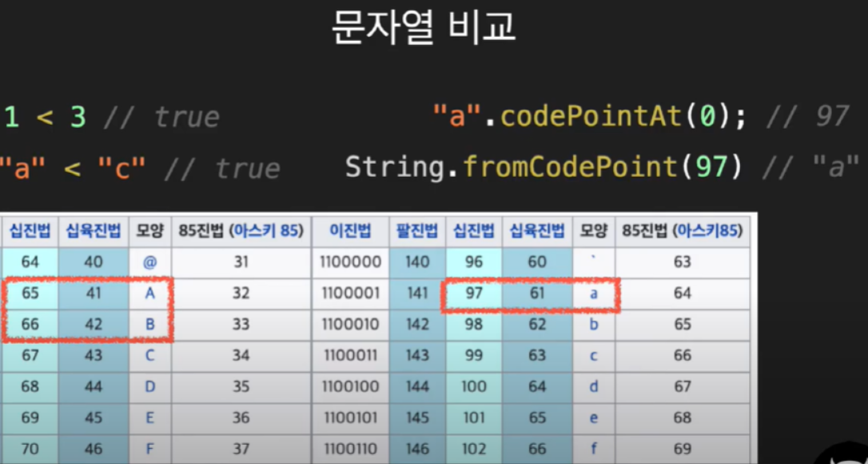
Task: Click the decimal cell 97 in the table
Action: (474, 294)
